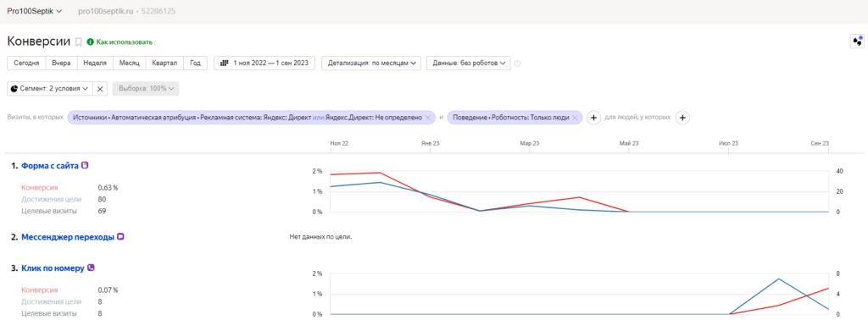Select the Вчера period tab
This screenshot has height=320, width=868.
coord(61,63)
